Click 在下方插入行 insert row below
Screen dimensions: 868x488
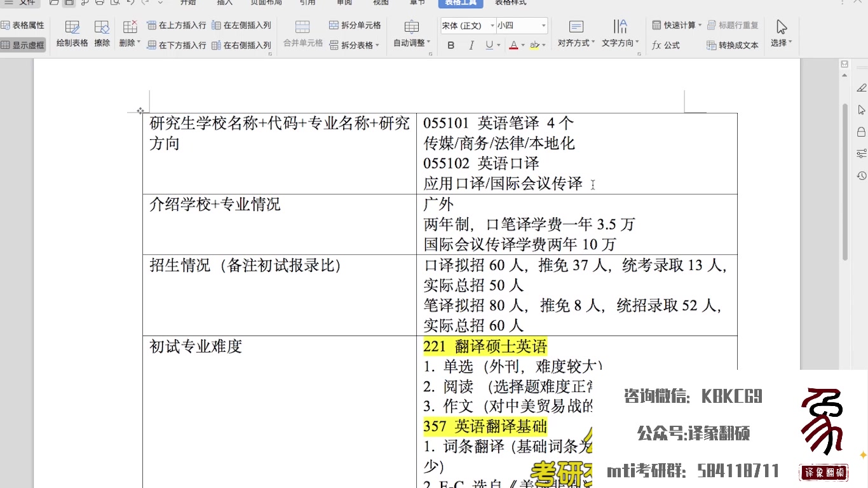point(177,45)
